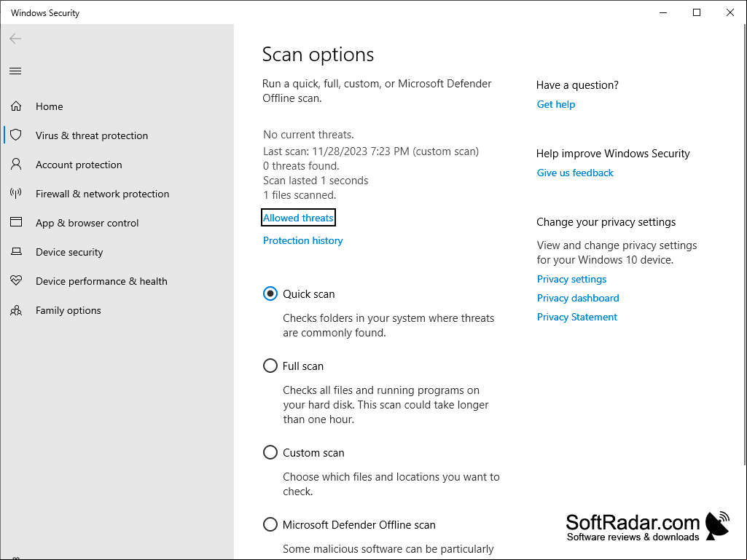Click the Give us feedback link
The height and width of the screenshot is (560, 747).
coord(575,173)
